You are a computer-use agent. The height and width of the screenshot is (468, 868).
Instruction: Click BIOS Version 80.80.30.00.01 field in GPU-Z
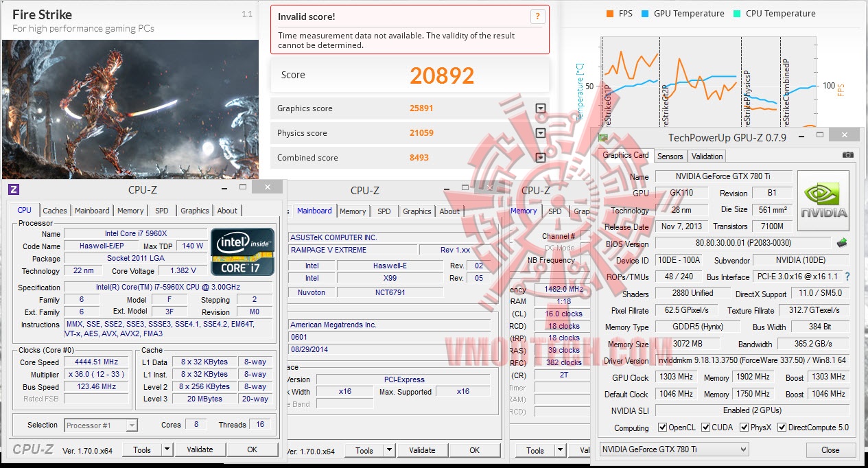tap(743, 243)
